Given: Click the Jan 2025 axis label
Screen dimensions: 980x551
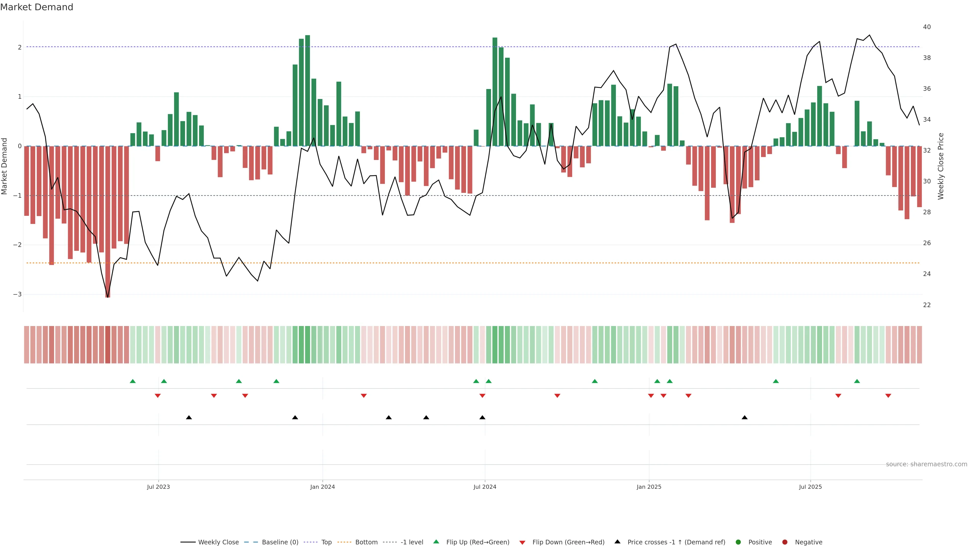Looking at the screenshot, I should point(649,487).
